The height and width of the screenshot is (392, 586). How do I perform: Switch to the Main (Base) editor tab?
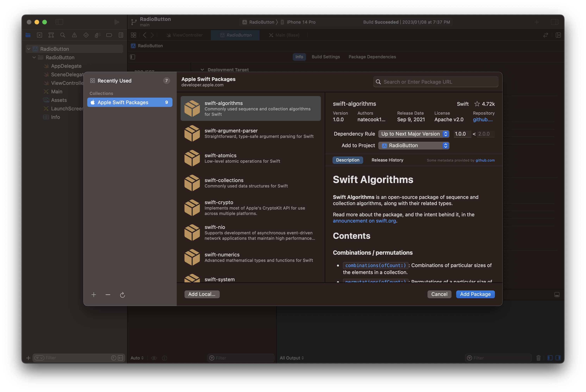pos(284,35)
